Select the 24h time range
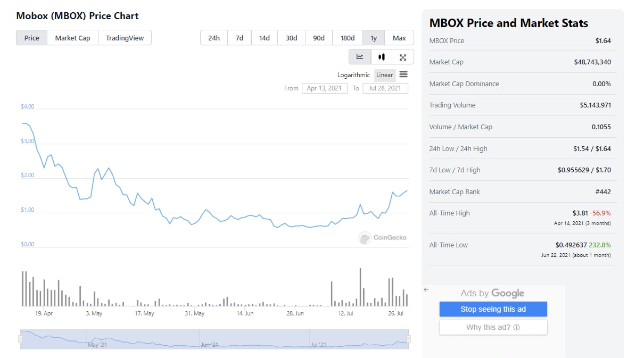Viewport: 644px width, 358px height. 214,38
